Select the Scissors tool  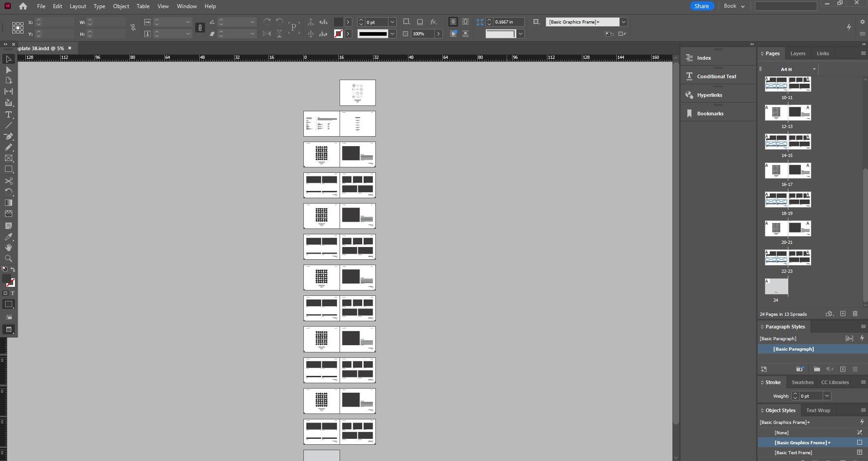9,181
